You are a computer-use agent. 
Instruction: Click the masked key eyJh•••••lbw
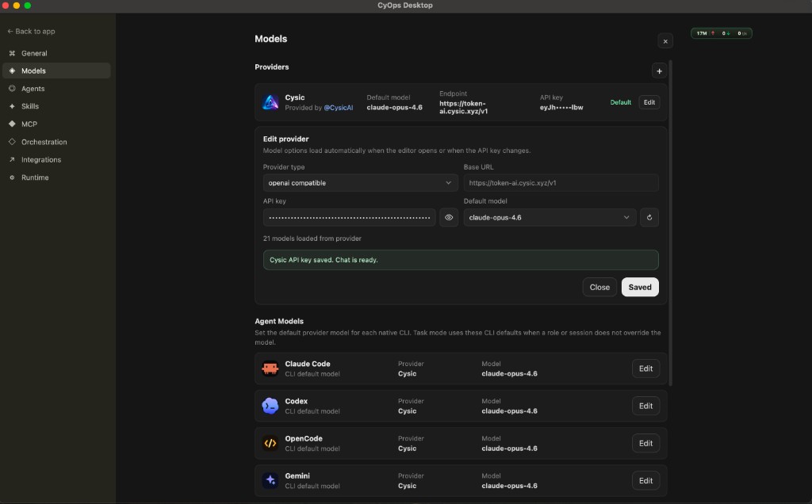[561, 108]
